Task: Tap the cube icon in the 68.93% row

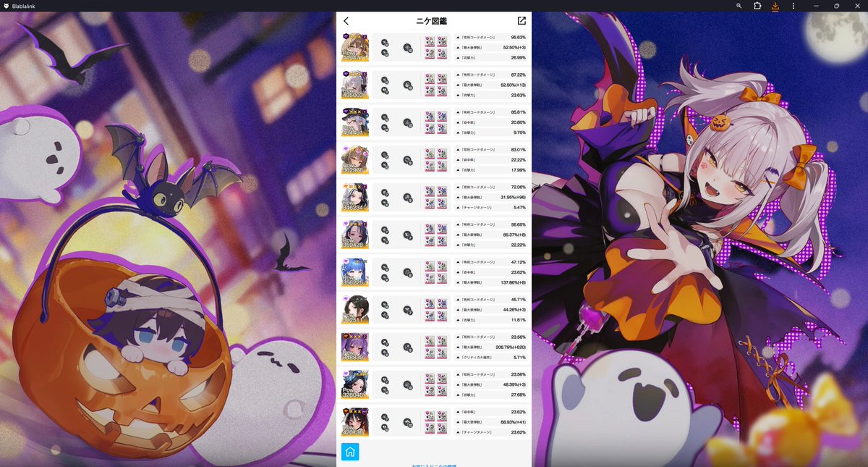Action: tap(407, 423)
